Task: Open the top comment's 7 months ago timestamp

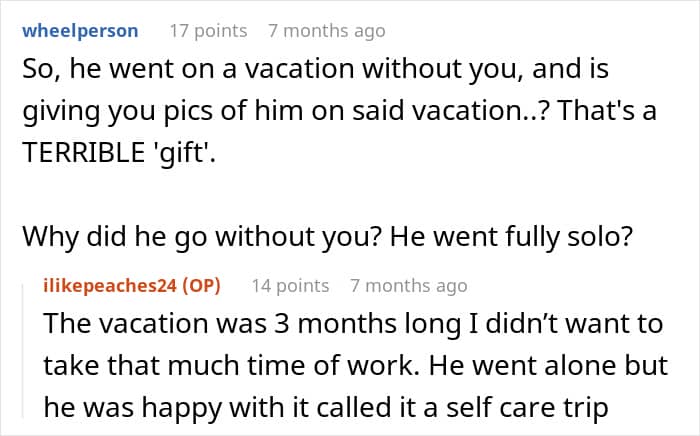Action: pyautogui.click(x=326, y=31)
